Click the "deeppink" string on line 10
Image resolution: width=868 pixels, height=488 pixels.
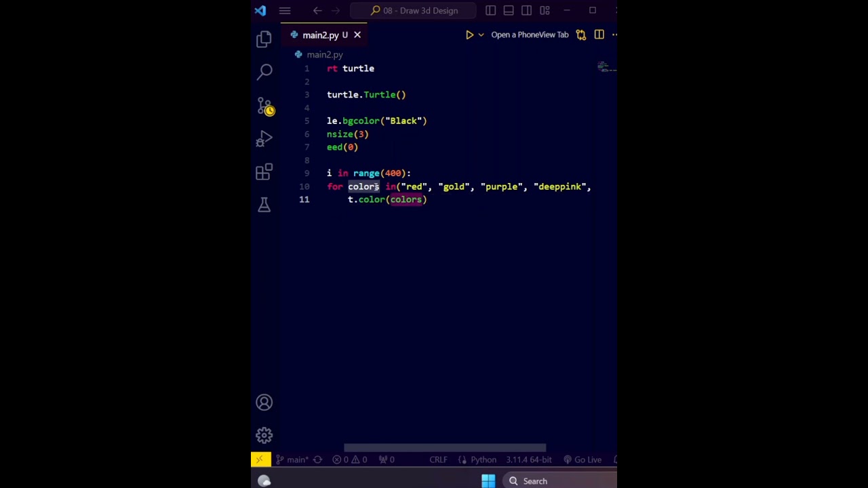[x=560, y=186]
